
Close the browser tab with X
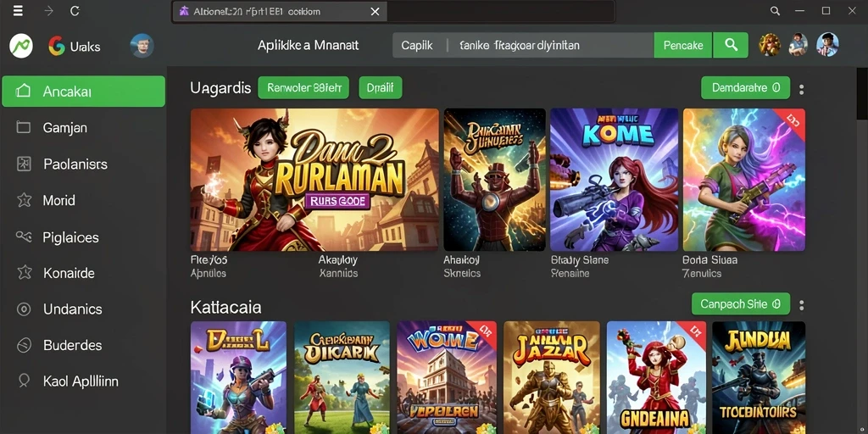375,11
